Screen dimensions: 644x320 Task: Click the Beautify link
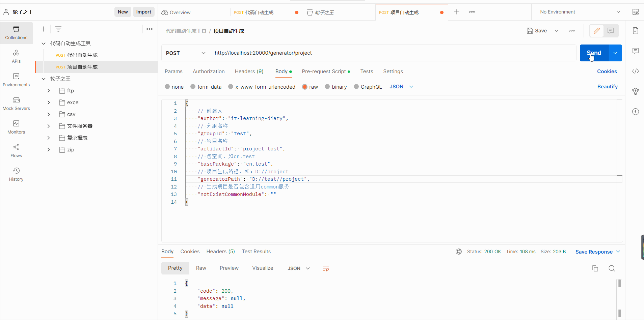(x=608, y=87)
